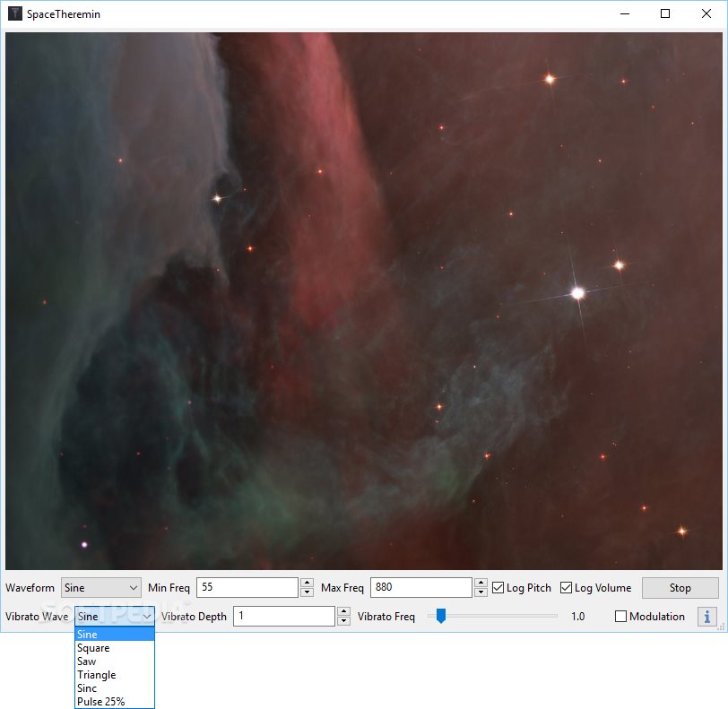Choose Triangle from the vibrato list
Image resolution: width=728 pixels, height=709 pixels.
tap(114, 675)
